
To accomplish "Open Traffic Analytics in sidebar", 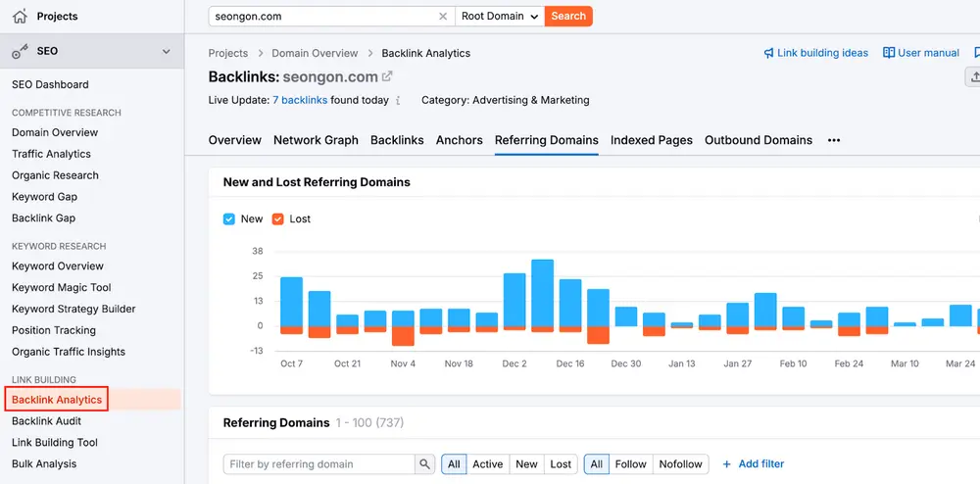I will (51, 154).
